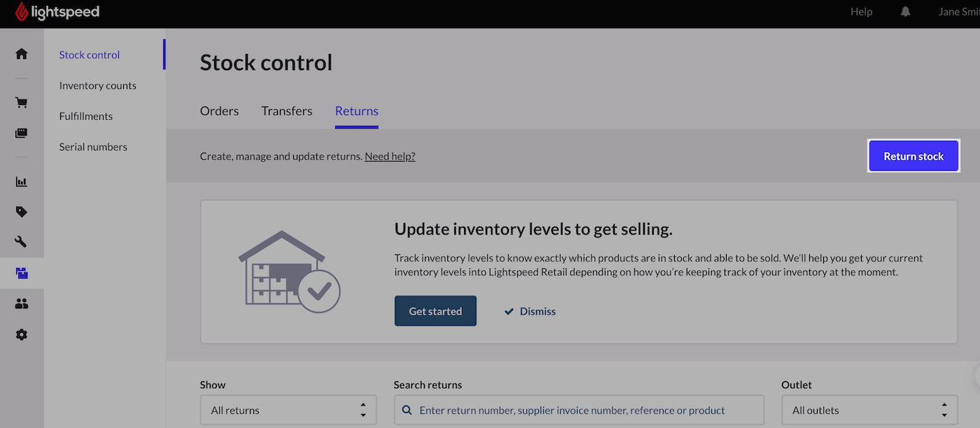Open the wrench Setup icon
The image size is (980, 428).
pyautogui.click(x=22, y=242)
